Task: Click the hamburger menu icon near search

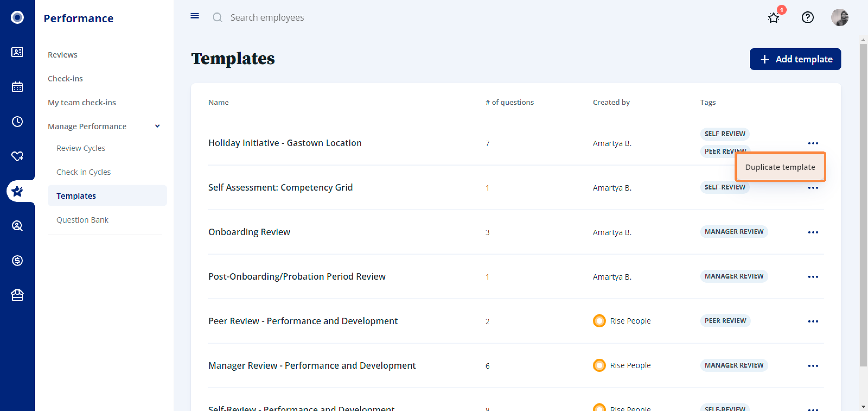Action: pos(194,16)
